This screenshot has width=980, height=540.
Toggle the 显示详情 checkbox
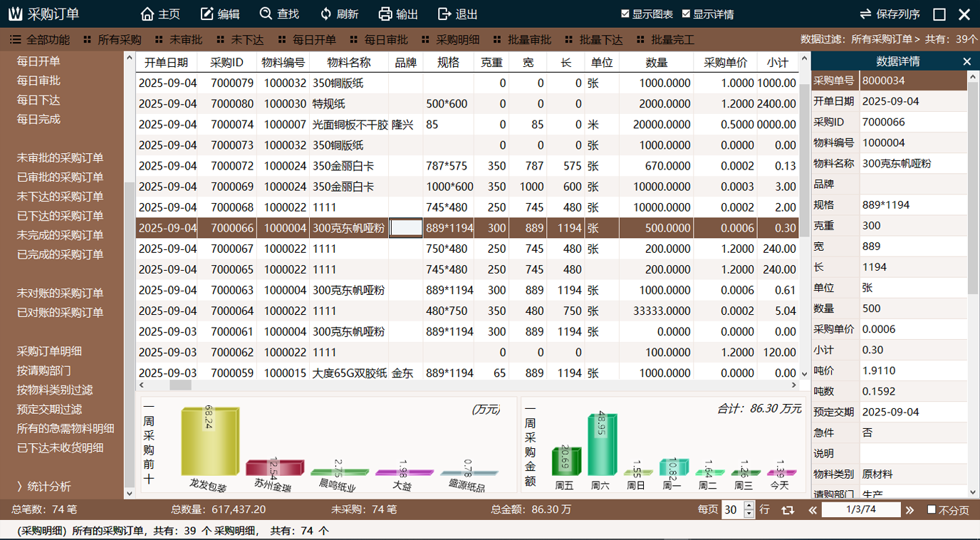click(x=686, y=14)
